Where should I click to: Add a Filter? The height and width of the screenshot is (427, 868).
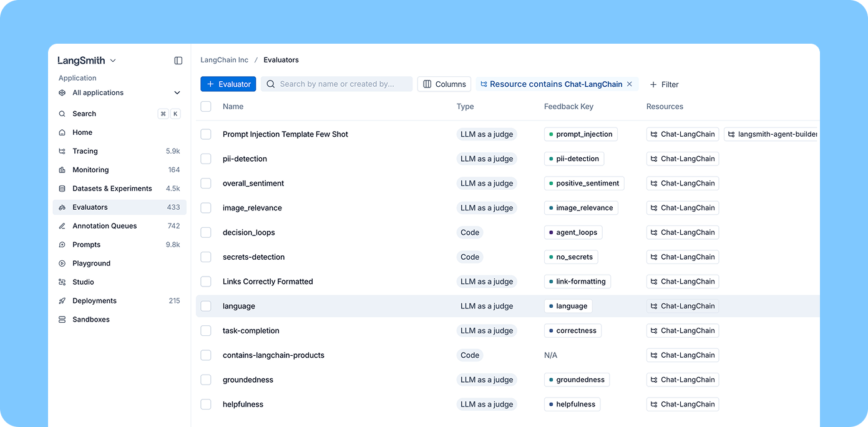click(664, 84)
